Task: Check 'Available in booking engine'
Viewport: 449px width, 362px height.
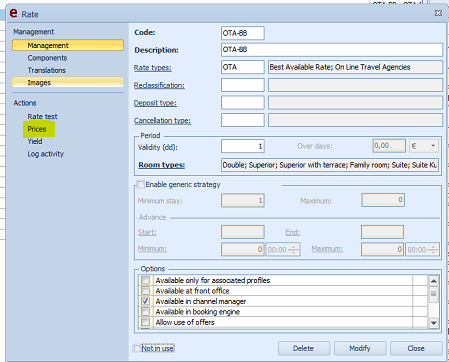Action: [145, 311]
